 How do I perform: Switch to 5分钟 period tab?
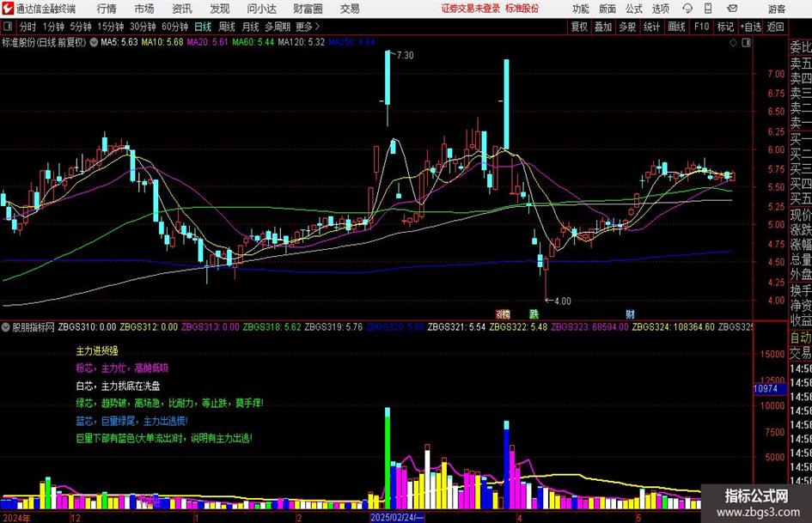coord(81,27)
